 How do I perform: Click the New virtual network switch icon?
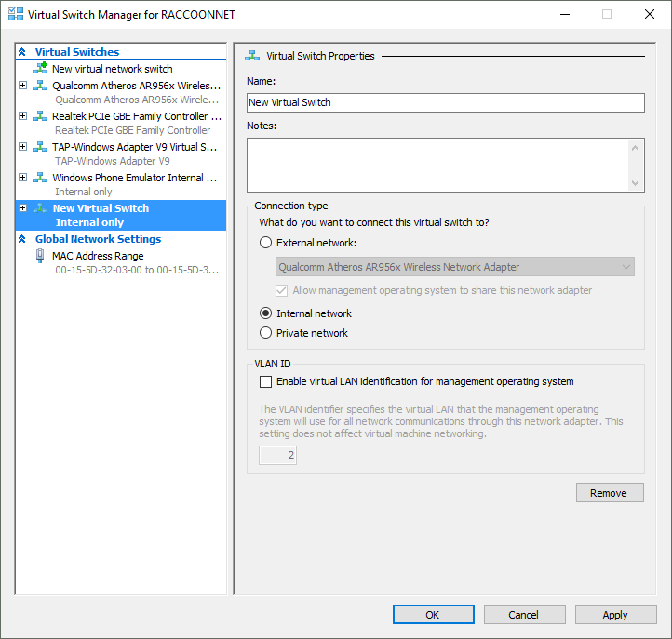(x=40, y=68)
